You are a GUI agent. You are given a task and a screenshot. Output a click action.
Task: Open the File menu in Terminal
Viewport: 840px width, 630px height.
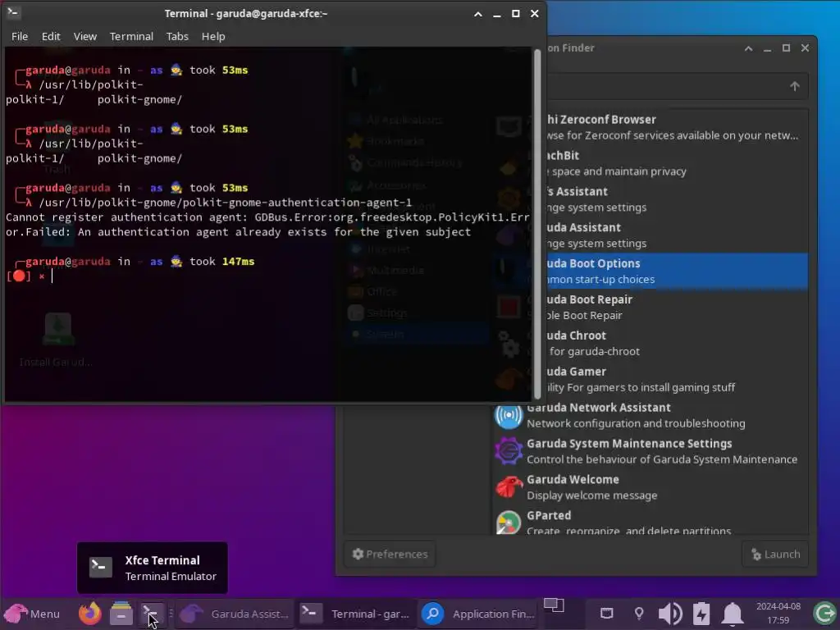(20, 36)
